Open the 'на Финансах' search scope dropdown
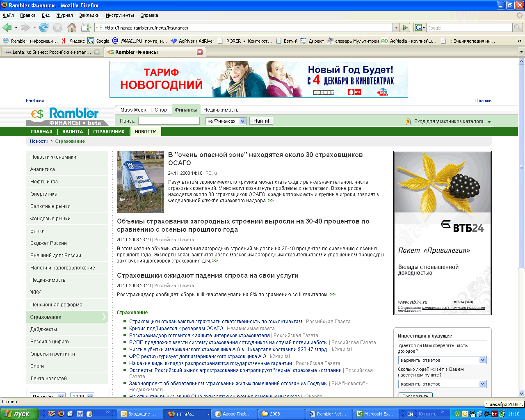The width and height of the screenshot is (525, 420). [226, 121]
